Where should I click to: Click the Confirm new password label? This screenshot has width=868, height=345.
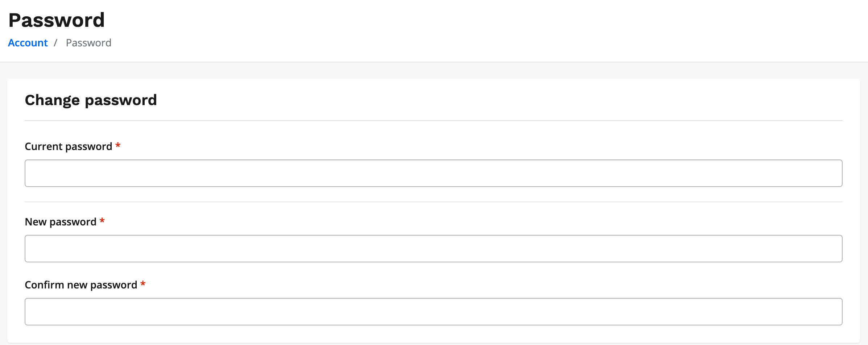(x=81, y=285)
